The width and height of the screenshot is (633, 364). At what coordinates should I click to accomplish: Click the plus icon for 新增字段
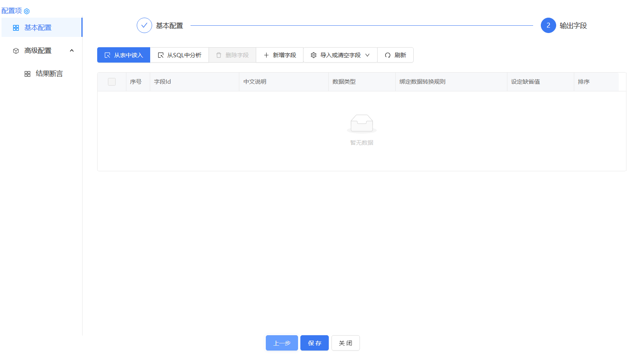pos(266,55)
